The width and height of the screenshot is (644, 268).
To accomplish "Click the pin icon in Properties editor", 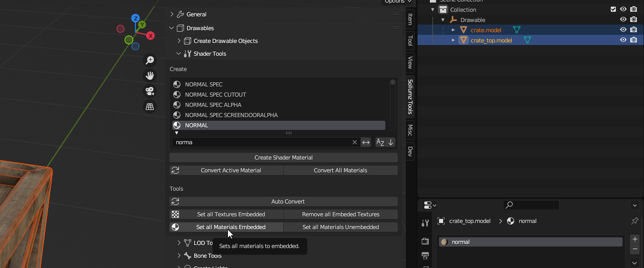I will 635,221.
